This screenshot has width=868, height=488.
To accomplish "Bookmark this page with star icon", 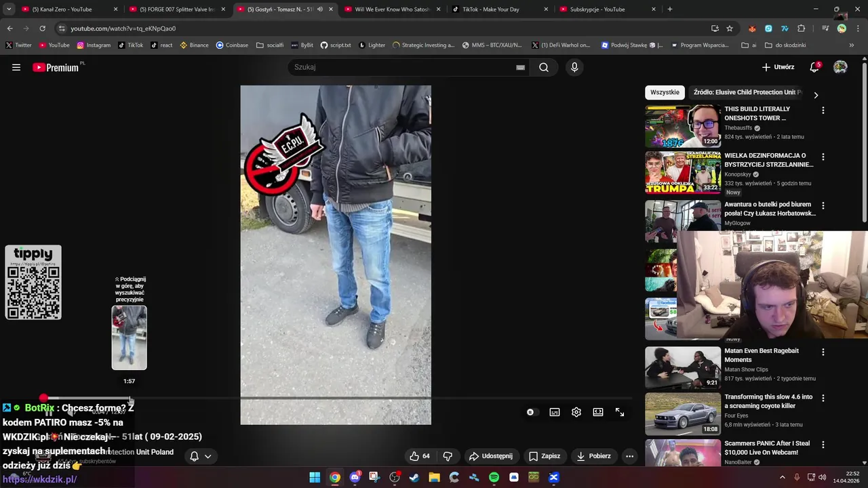I will [730, 28].
